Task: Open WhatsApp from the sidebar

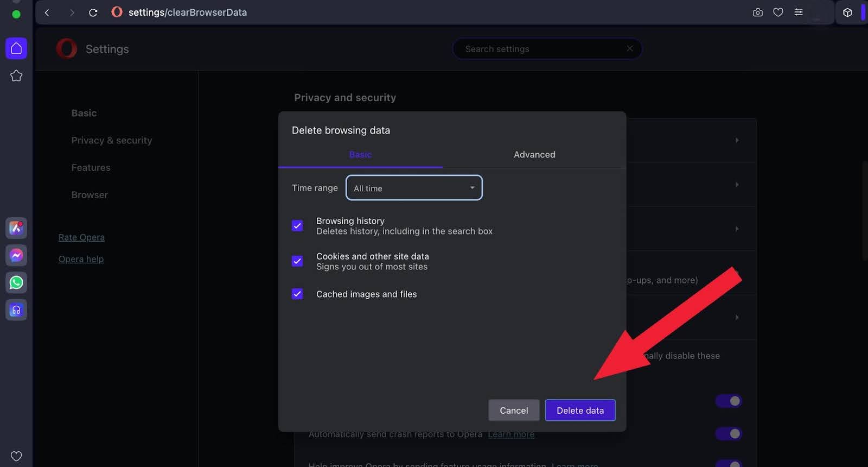Action: point(16,282)
